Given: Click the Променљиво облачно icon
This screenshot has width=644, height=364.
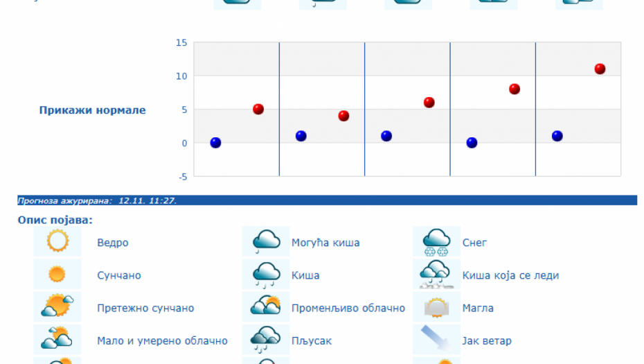Looking at the screenshot, I should click(266, 306).
